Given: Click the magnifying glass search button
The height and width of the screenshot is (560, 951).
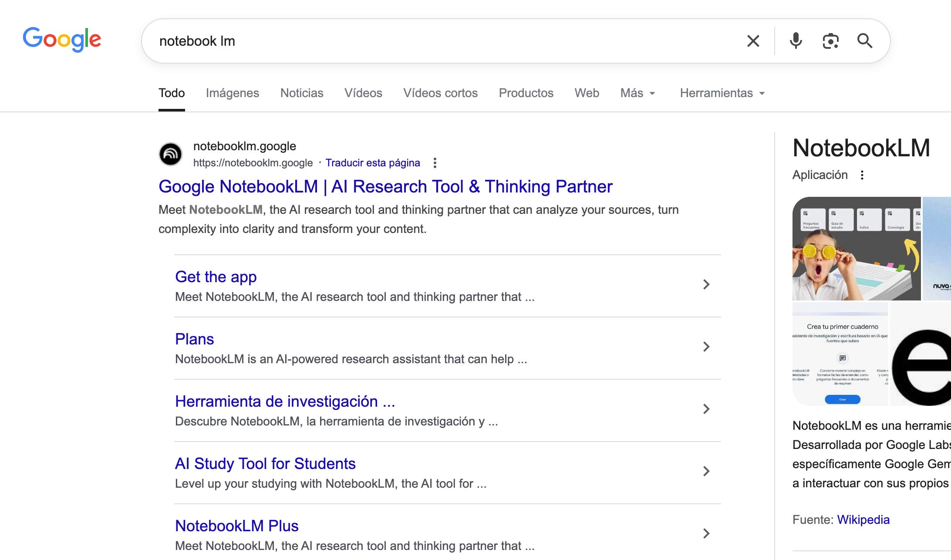Looking at the screenshot, I should click(864, 41).
